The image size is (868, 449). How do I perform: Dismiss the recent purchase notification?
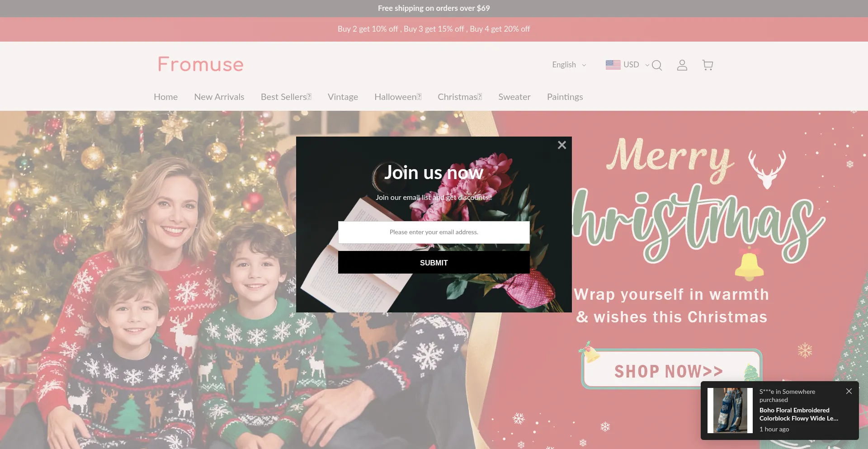(849, 391)
